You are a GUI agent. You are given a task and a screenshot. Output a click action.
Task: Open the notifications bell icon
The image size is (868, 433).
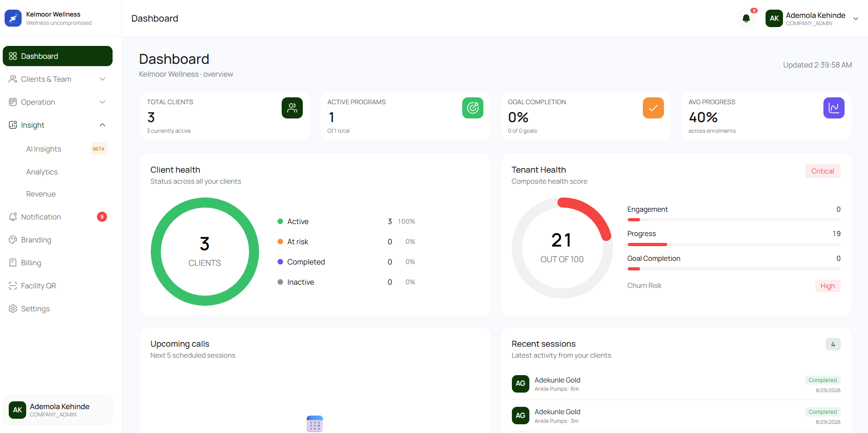(x=746, y=18)
